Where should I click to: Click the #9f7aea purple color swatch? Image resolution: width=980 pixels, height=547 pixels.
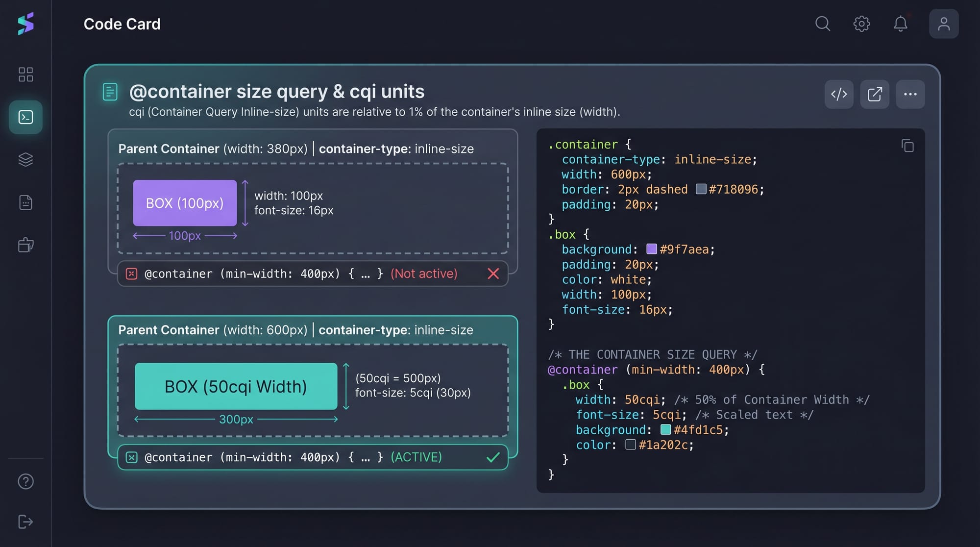coord(651,249)
